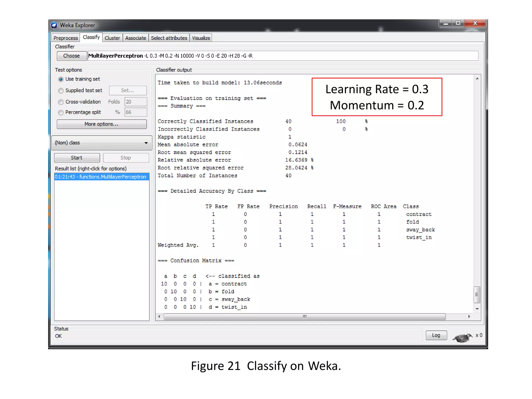Click the MultilayerPerceptron classifier settings field

[x=283, y=56]
